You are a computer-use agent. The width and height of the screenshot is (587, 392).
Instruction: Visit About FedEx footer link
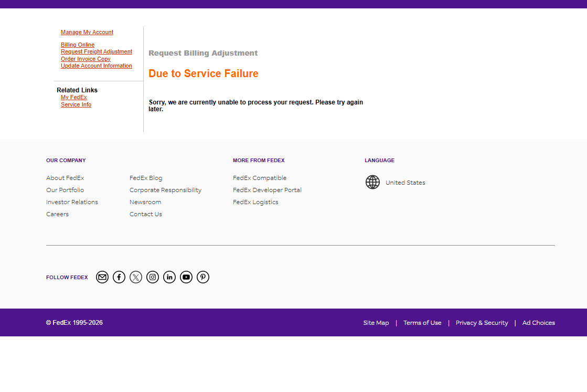pyautogui.click(x=65, y=178)
